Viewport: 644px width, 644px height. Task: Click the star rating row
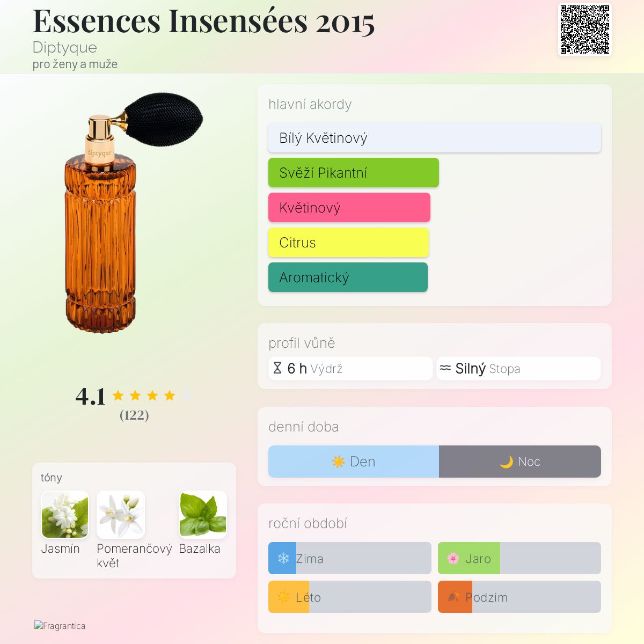(152, 396)
